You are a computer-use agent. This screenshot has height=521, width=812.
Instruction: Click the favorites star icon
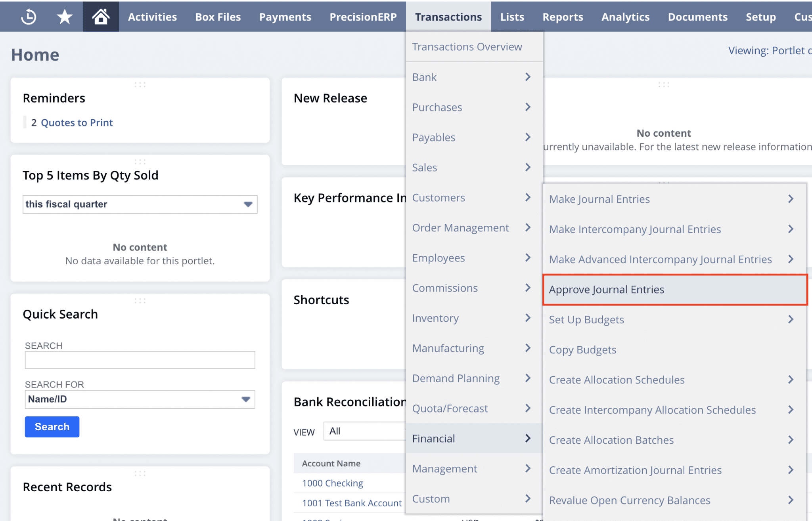(64, 16)
